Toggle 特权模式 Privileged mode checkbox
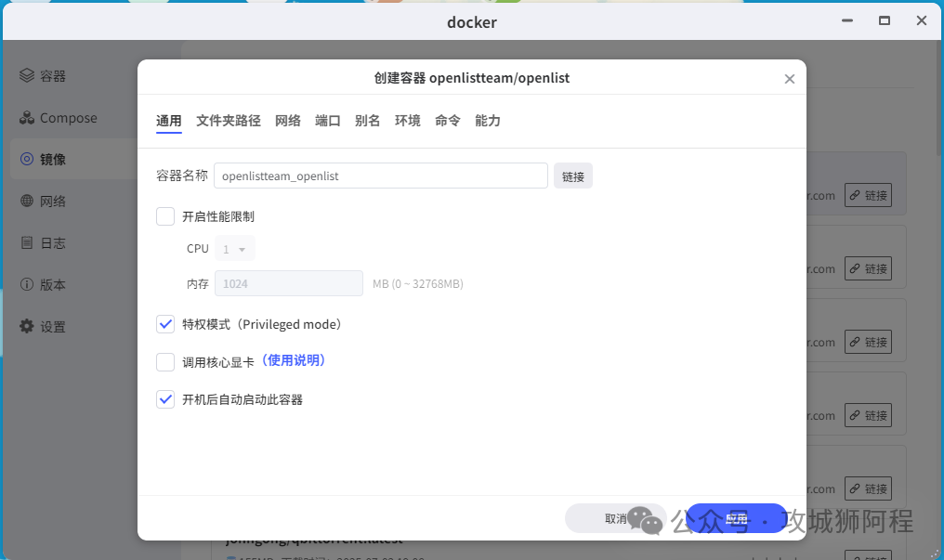 [x=165, y=324]
